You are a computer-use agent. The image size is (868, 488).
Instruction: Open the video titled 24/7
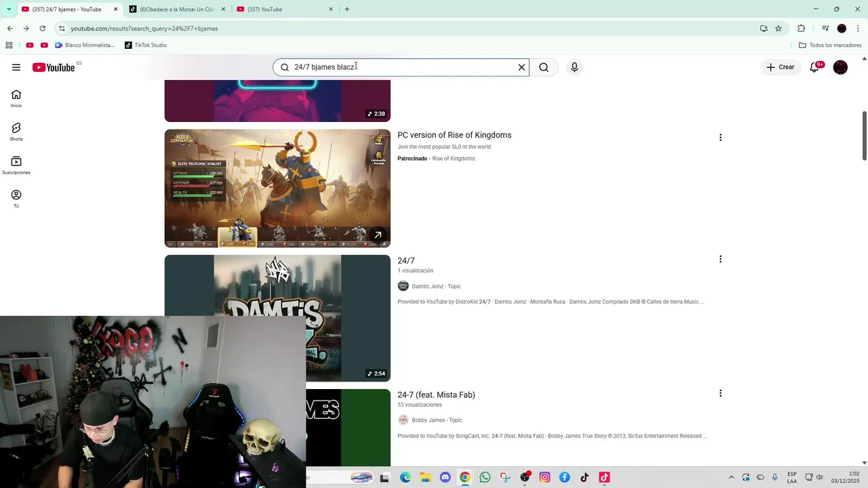406,260
